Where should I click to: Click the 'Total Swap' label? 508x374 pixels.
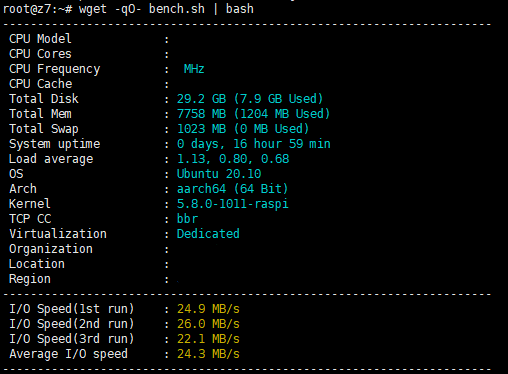click(44, 129)
